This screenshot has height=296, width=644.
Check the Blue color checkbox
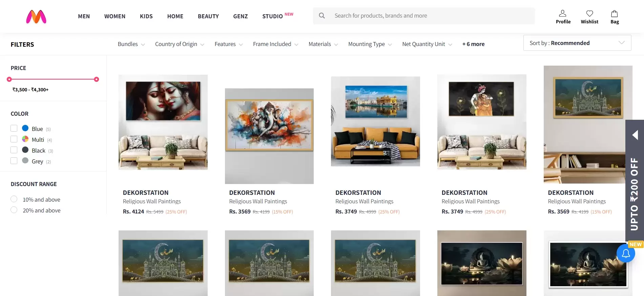pos(14,128)
